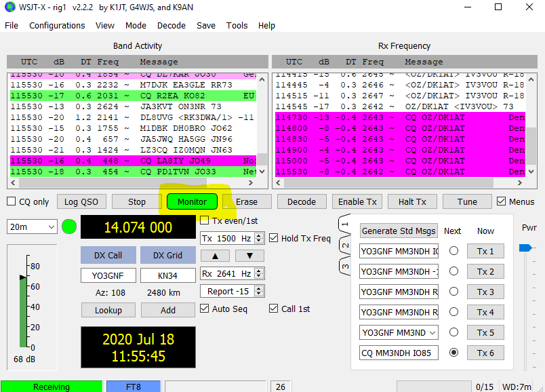The image size is (545, 392).
Task: Click the Log QSO button
Action: (81, 201)
